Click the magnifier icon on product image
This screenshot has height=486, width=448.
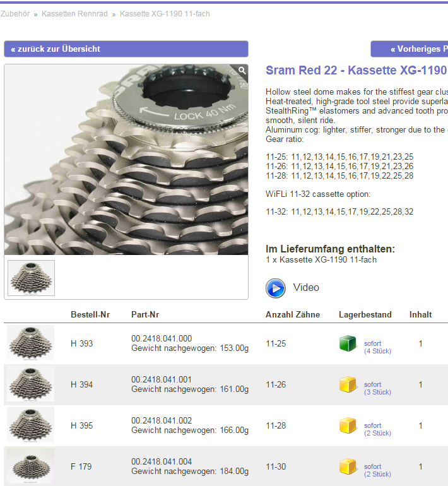(242, 71)
